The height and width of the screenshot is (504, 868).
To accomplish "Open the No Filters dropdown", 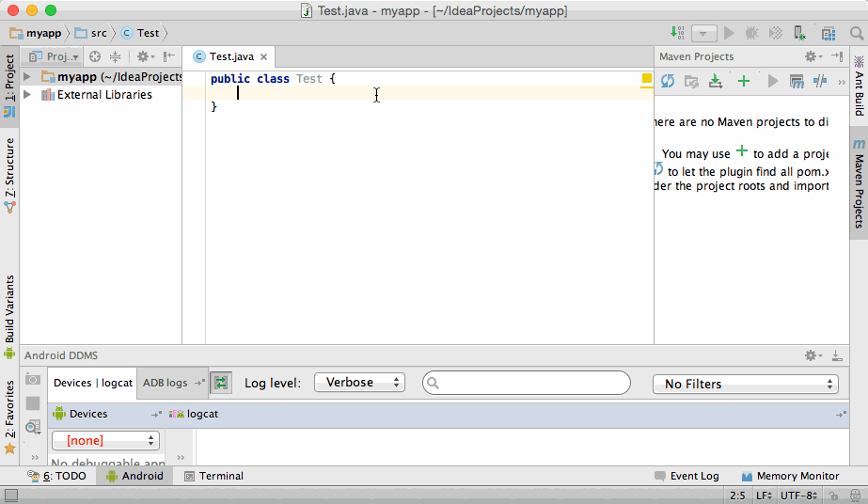I will pos(745,384).
